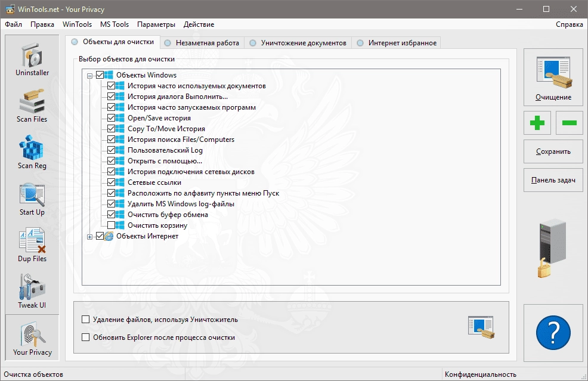Uncheck История часто используемых документов
588x381 pixels.
(x=111, y=86)
